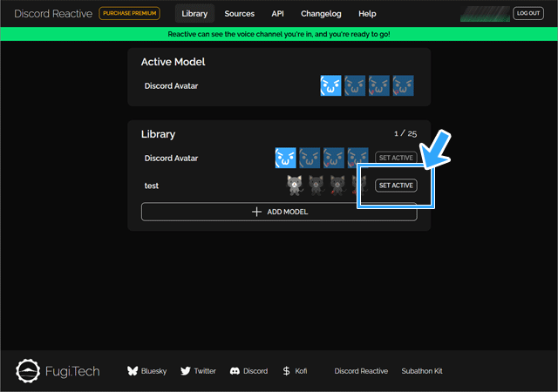The width and height of the screenshot is (558, 392).
Task: Select first Discord Avatar thumbnail in Active Model
Action: click(x=330, y=86)
